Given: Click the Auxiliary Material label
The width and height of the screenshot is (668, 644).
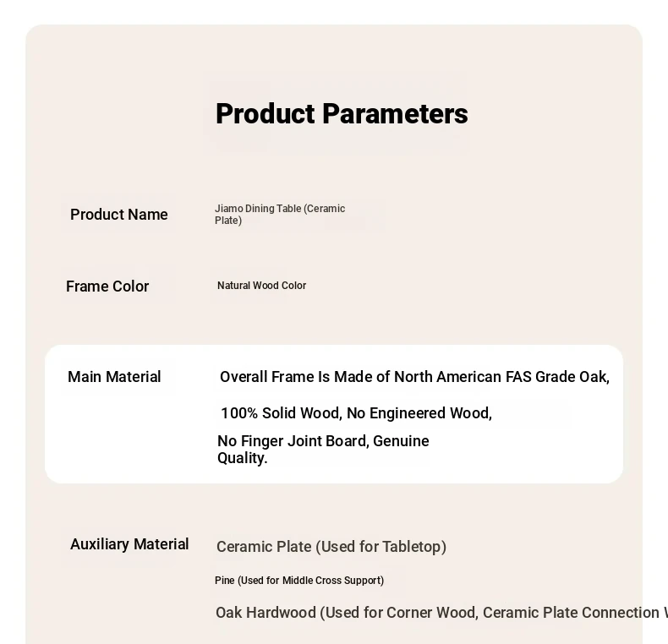Looking at the screenshot, I should (129, 544).
